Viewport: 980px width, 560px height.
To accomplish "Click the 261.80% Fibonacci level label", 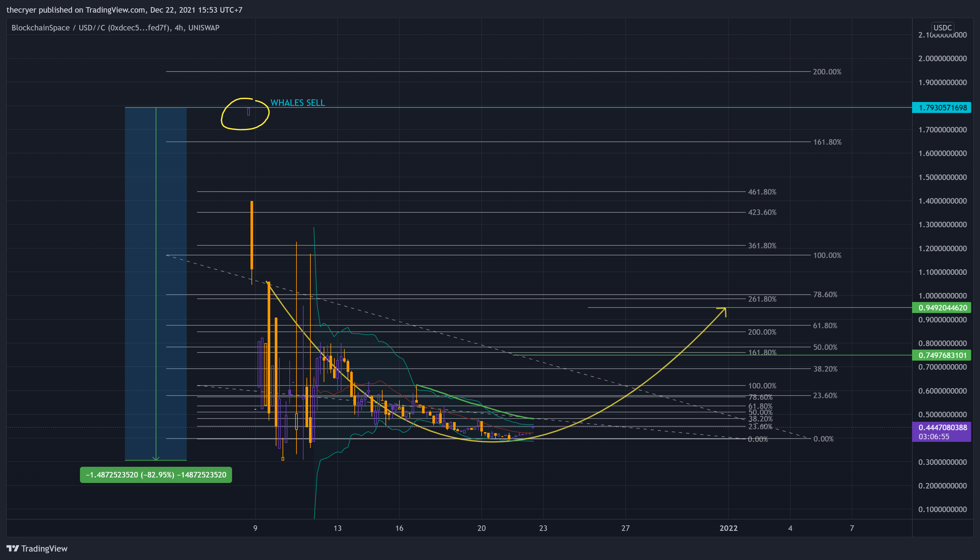I will pyautogui.click(x=762, y=299).
